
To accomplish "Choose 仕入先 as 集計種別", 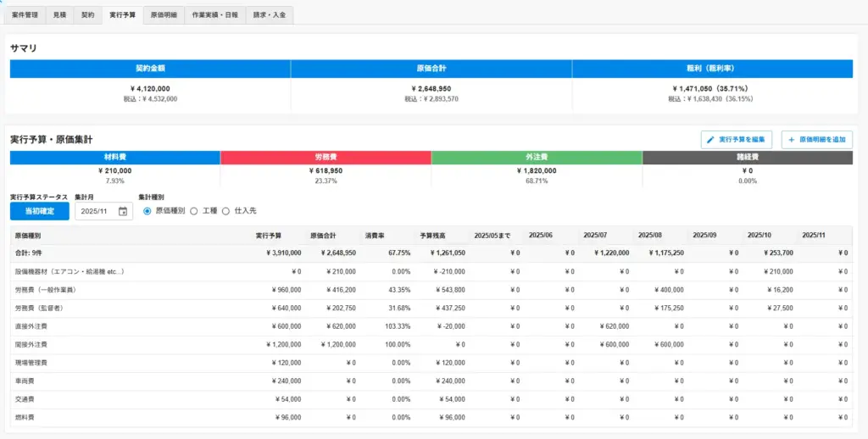I will [x=226, y=211].
